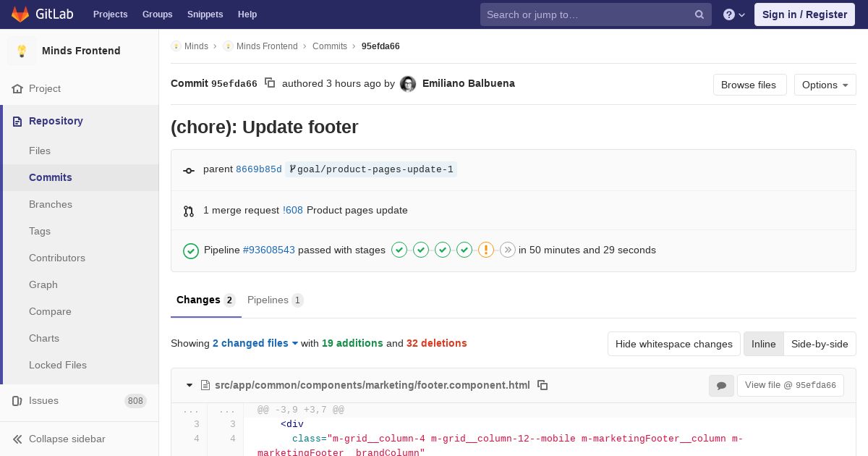
Task: Click the parent commit node icon
Action: [189, 170]
